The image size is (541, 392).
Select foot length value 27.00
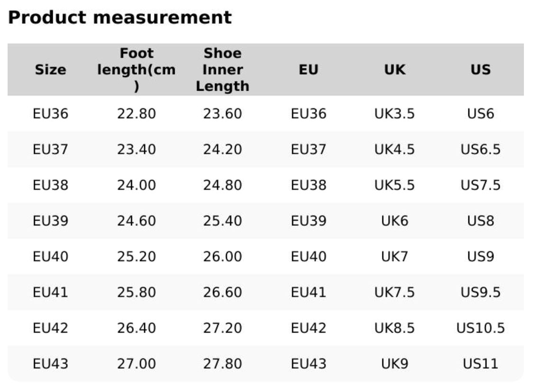pyautogui.click(x=137, y=364)
